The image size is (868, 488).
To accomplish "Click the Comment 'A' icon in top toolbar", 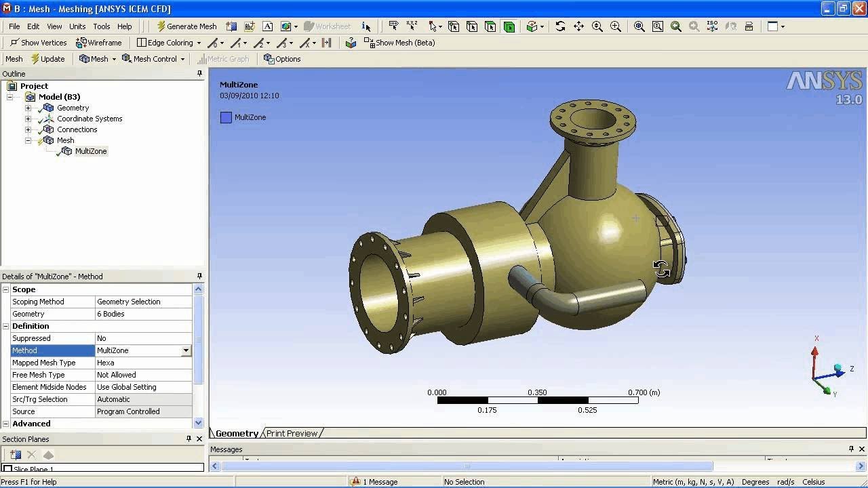I will coord(268,26).
